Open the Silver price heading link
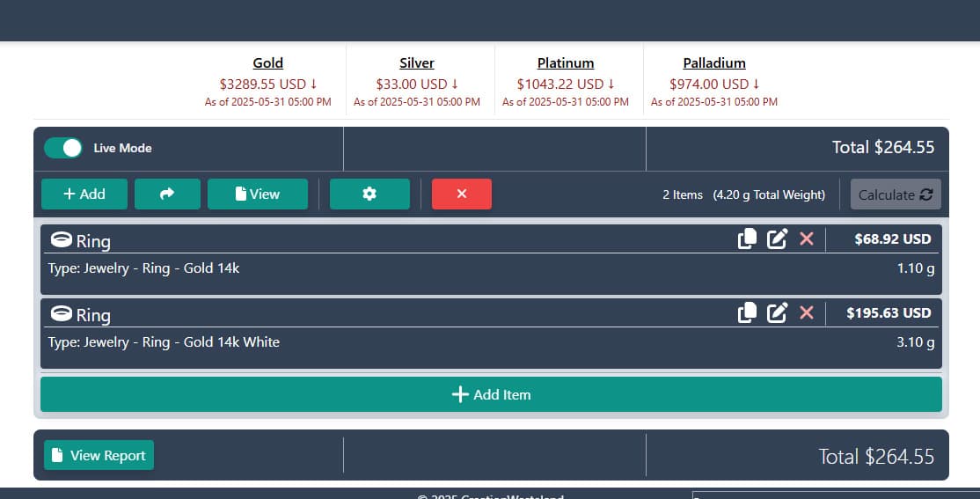Screen dimensions: 980x499 click(x=417, y=63)
